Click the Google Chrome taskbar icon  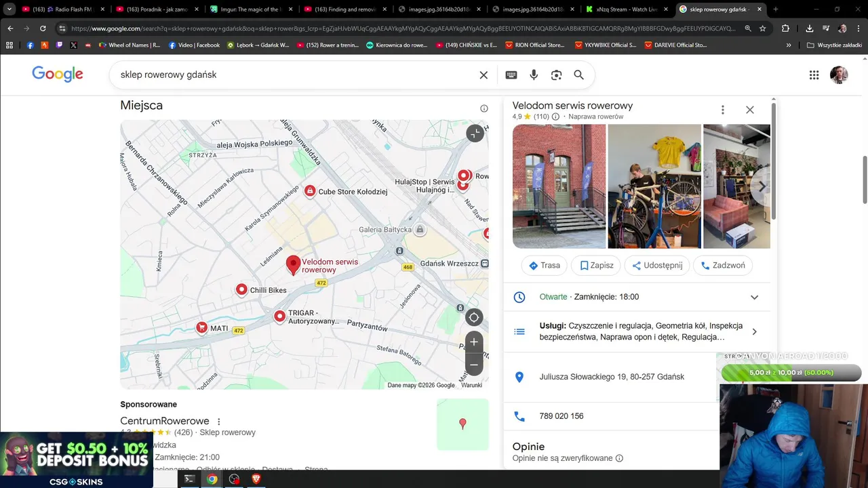point(212,479)
